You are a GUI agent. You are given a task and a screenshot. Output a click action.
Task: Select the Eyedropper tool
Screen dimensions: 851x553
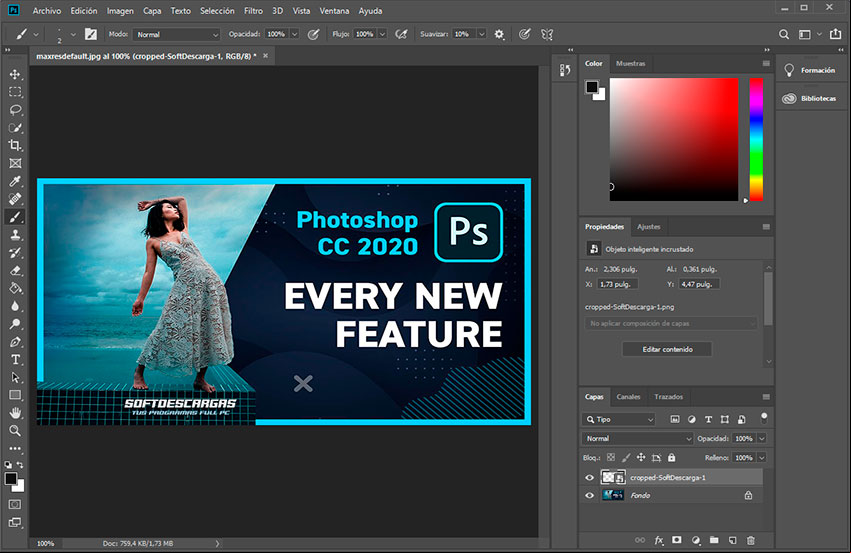click(15, 181)
